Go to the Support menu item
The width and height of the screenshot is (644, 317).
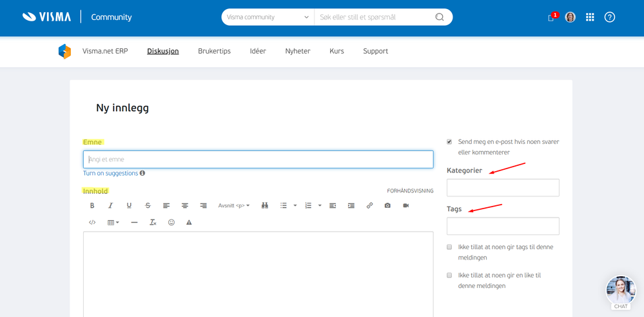click(x=375, y=52)
